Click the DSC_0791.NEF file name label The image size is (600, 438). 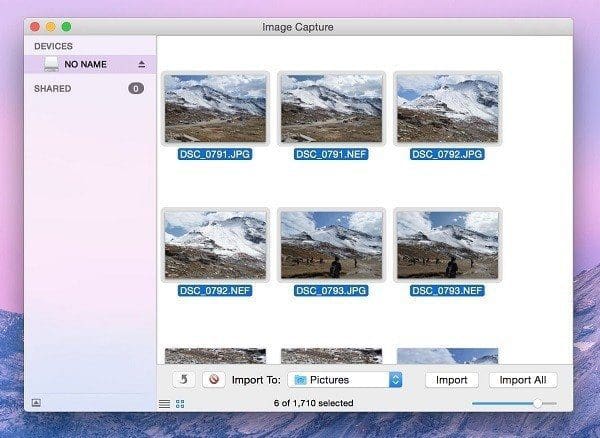(331, 154)
